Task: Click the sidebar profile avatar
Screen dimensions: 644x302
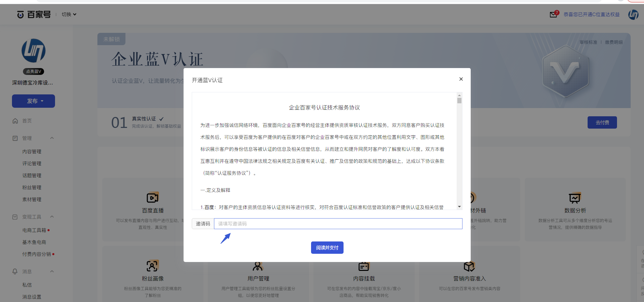Action: pos(33,51)
